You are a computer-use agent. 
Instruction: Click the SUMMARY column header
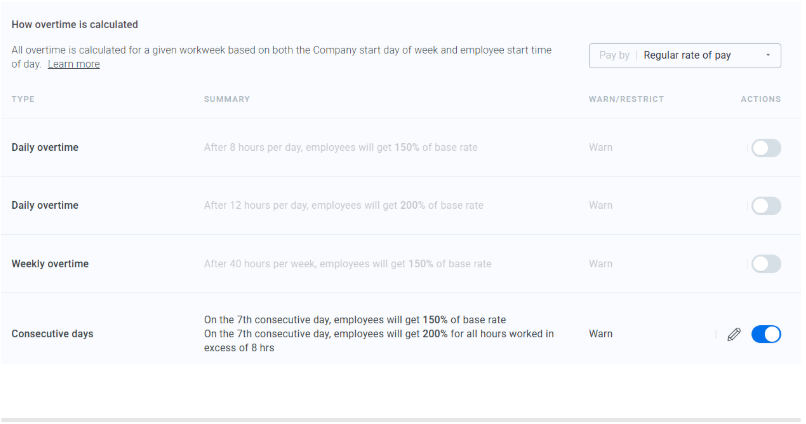point(227,99)
